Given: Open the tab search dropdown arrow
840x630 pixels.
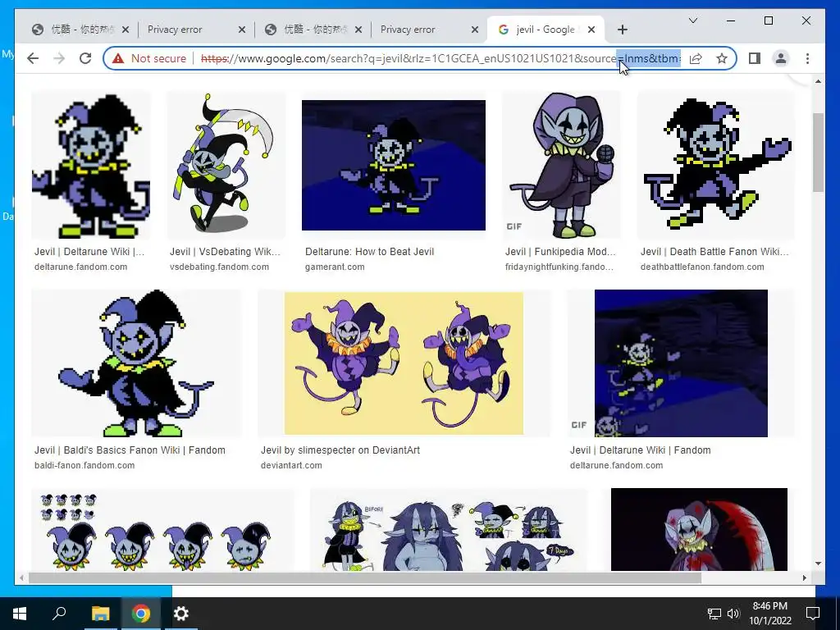Looking at the screenshot, I should (692, 21).
